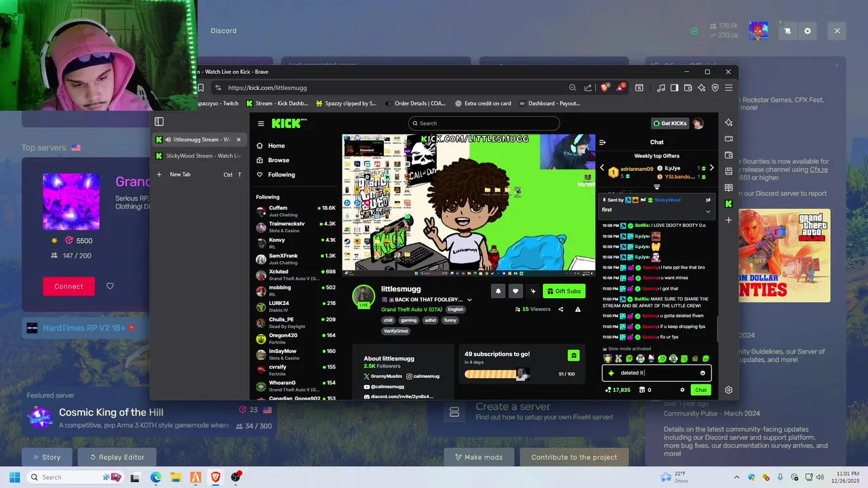Open Trainwreckstv followed channel
The height and width of the screenshot is (488, 868).
(x=296, y=226)
